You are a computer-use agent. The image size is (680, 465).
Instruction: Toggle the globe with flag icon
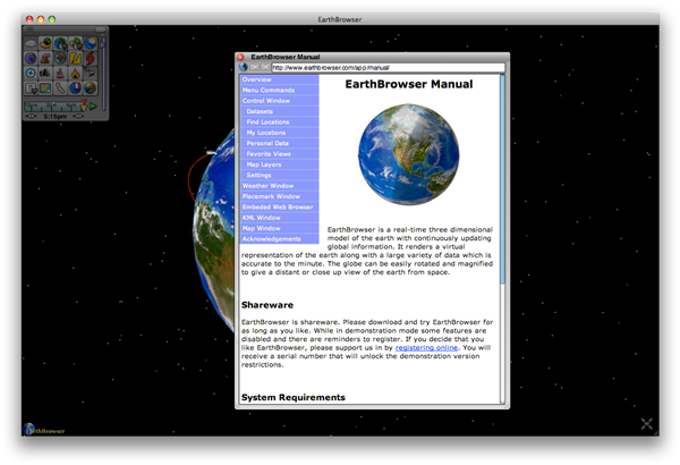click(x=75, y=88)
